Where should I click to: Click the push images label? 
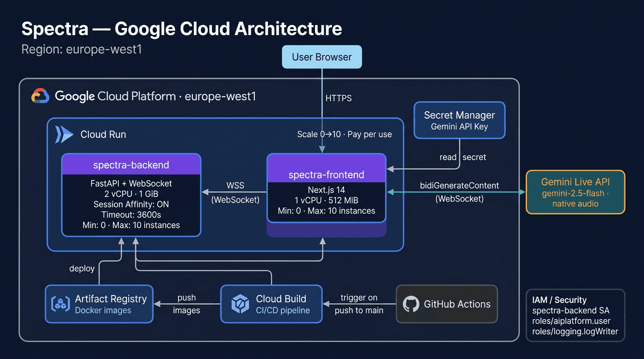[187, 304]
